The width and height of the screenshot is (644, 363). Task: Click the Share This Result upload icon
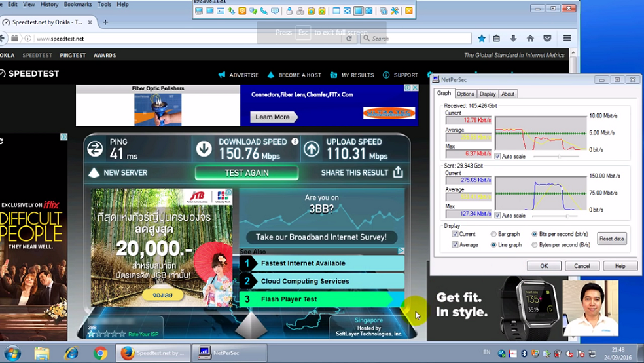398,172
